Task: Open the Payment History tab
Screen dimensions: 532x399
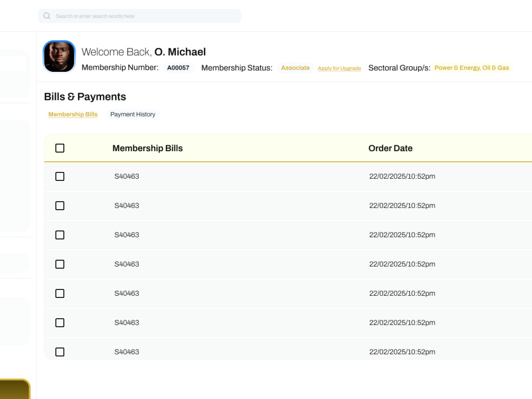Action: pos(132,114)
